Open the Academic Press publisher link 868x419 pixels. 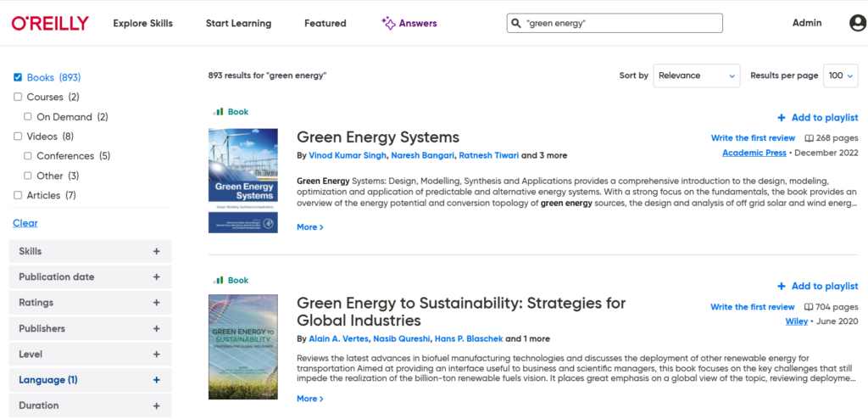pos(754,153)
